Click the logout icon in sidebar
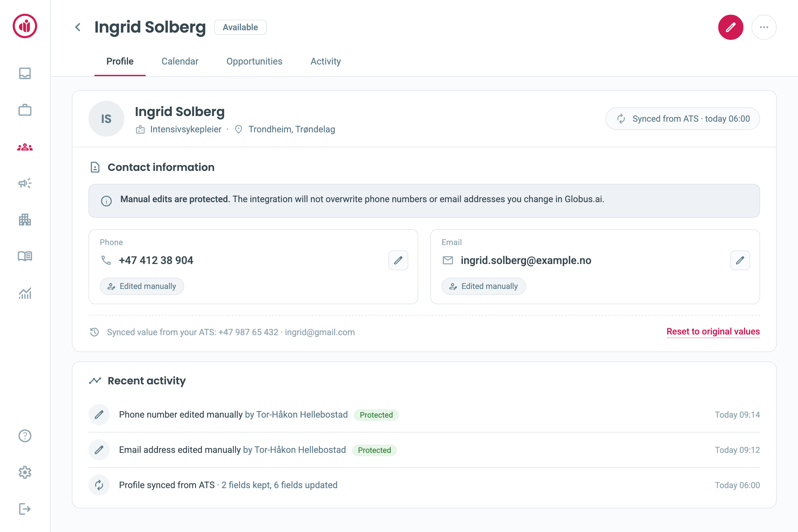The width and height of the screenshot is (798, 532). click(25, 509)
